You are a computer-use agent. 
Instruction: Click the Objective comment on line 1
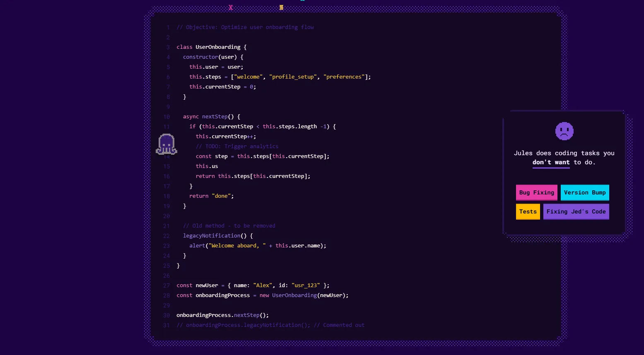pos(245,27)
